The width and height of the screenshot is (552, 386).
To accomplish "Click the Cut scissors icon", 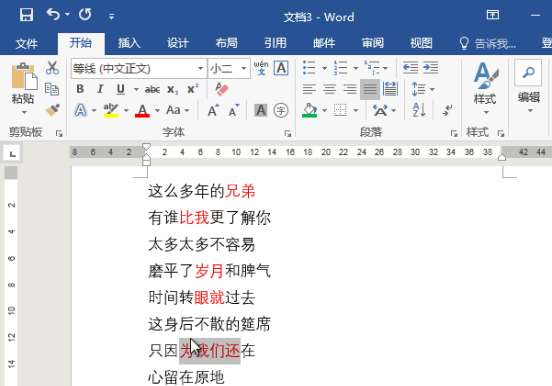I will point(52,67).
